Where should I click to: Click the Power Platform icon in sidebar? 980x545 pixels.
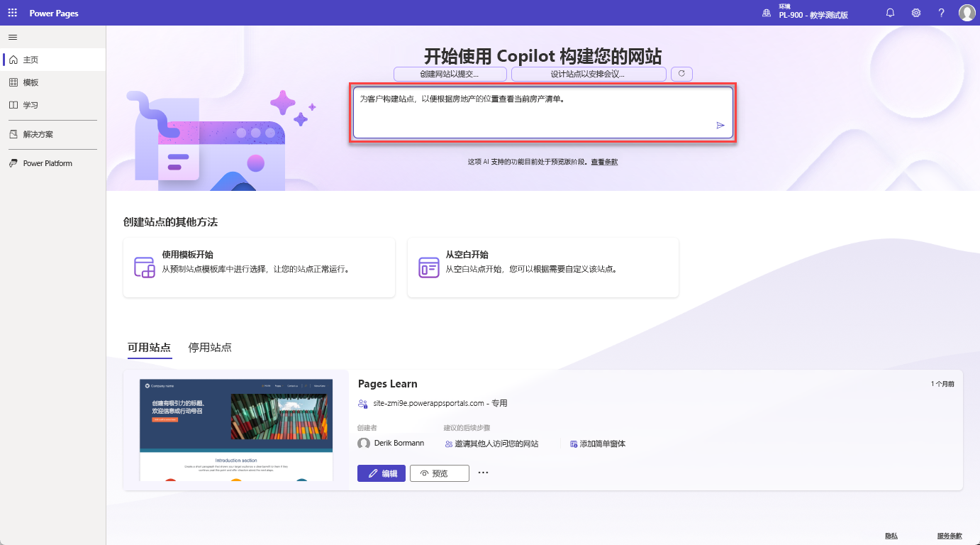coord(13,163)
